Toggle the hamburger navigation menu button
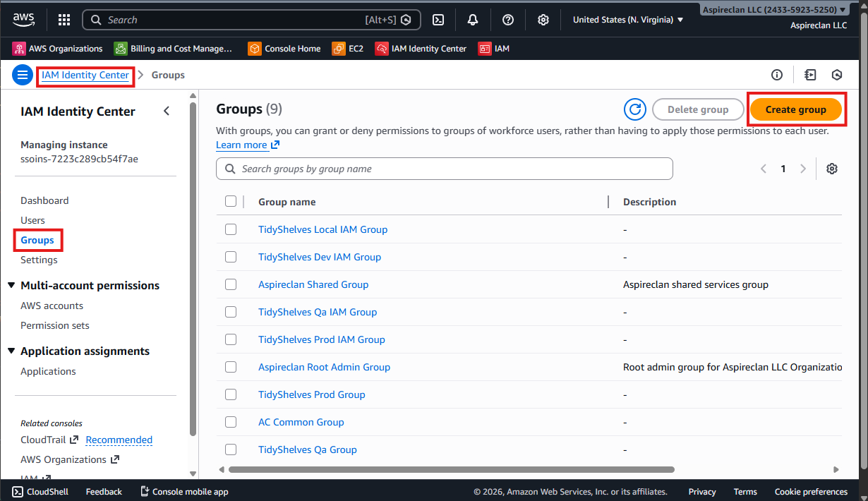 coord(23,75)
